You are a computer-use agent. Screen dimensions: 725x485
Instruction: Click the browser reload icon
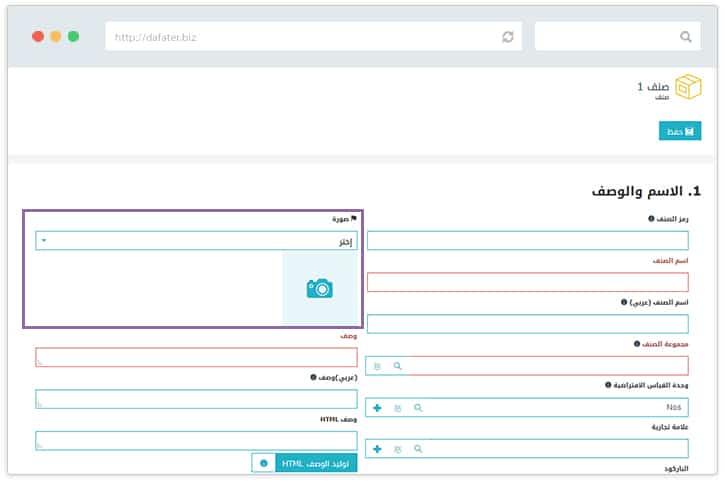[508, 37]
